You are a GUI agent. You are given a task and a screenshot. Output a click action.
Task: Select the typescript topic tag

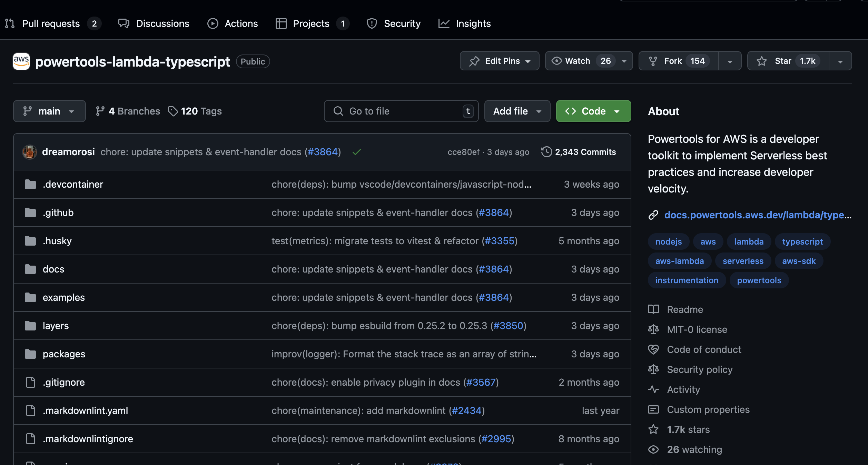coord(802,241)
